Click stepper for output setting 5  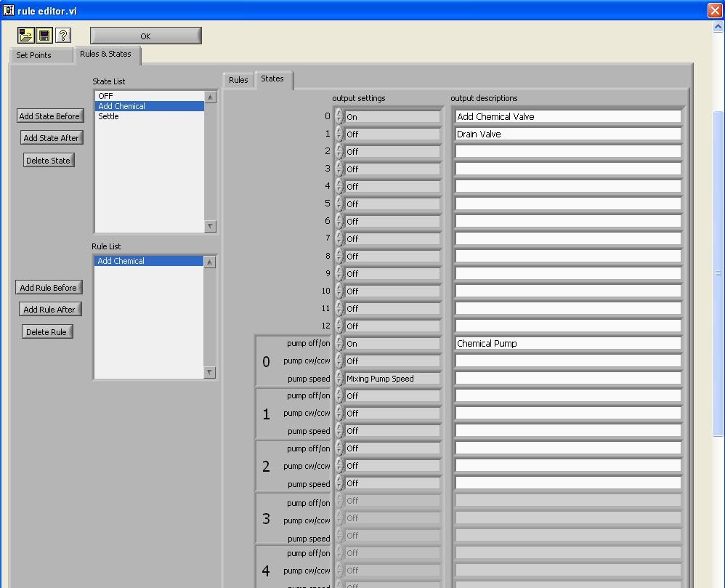[339, 204]
